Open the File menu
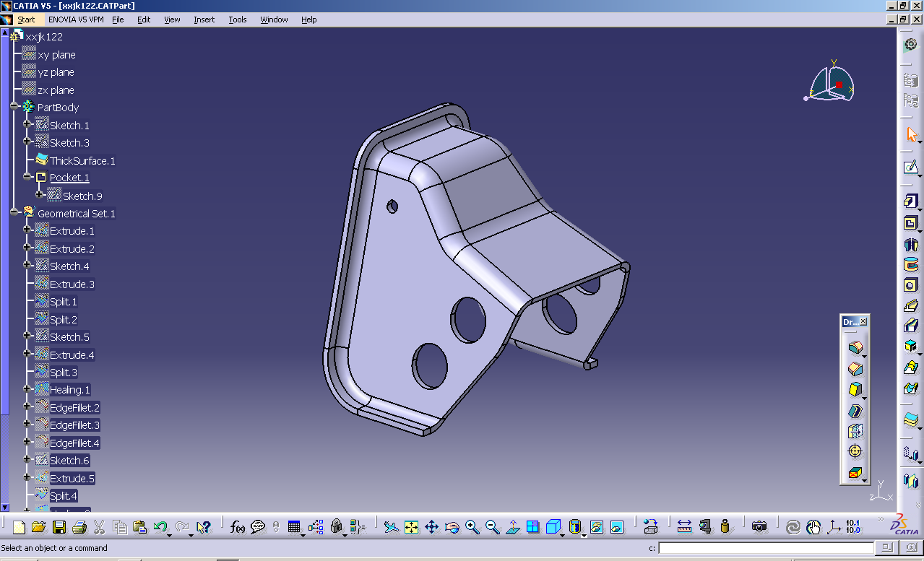Screen dimensions: 924x561 118,19
